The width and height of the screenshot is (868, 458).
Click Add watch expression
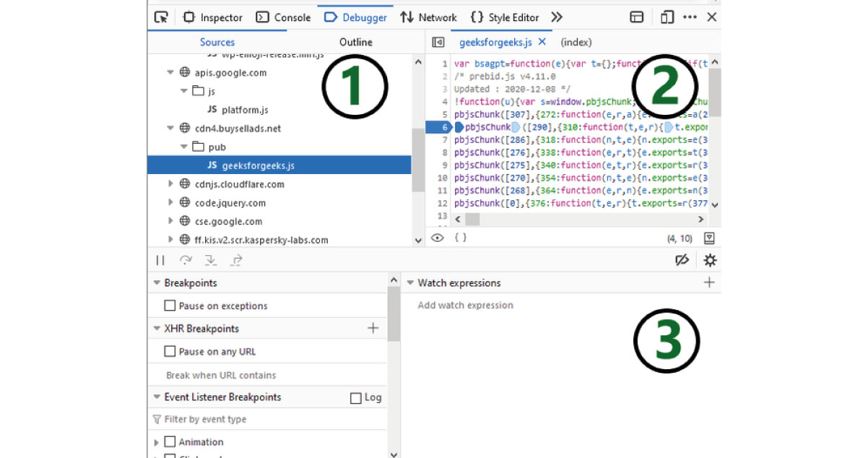(x=464, y=306)
